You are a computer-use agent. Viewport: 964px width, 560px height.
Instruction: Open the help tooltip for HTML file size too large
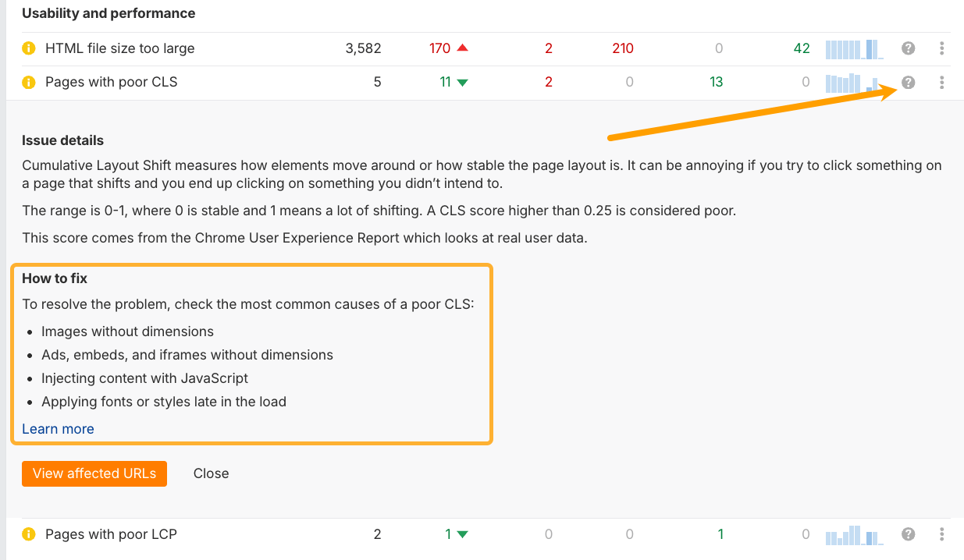(x=908, y=48)
